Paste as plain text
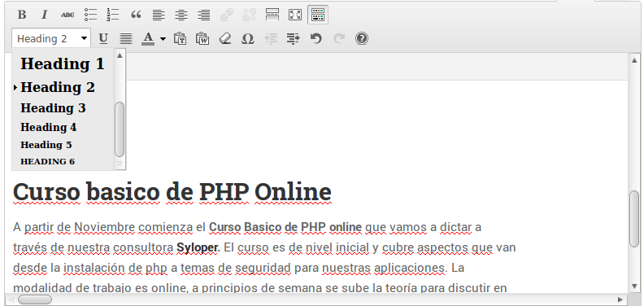The image size is (644, 306). 180,39
